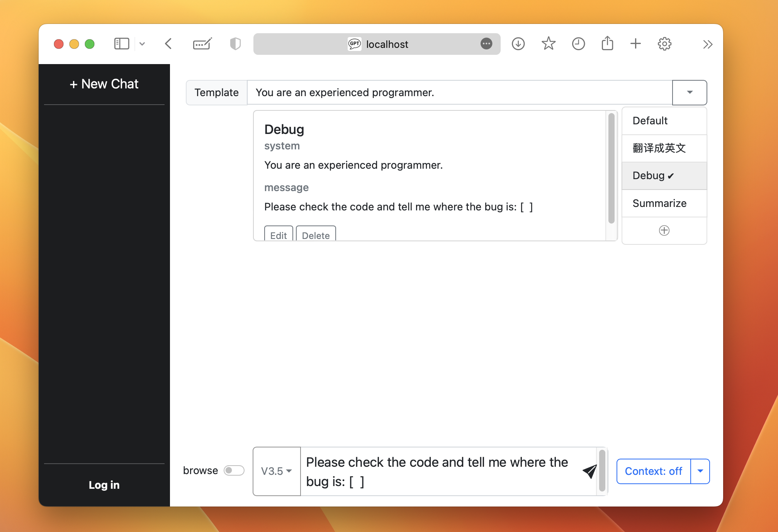This screenshot has height=532, width=778.
Task: Open the Log in page
Action: point(104,485)
